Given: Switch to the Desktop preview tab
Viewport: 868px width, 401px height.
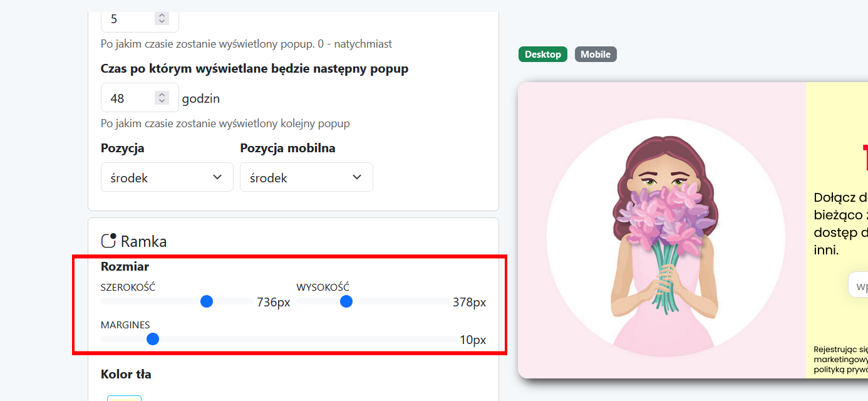Looking at the screenshot, I should point(543,55).
